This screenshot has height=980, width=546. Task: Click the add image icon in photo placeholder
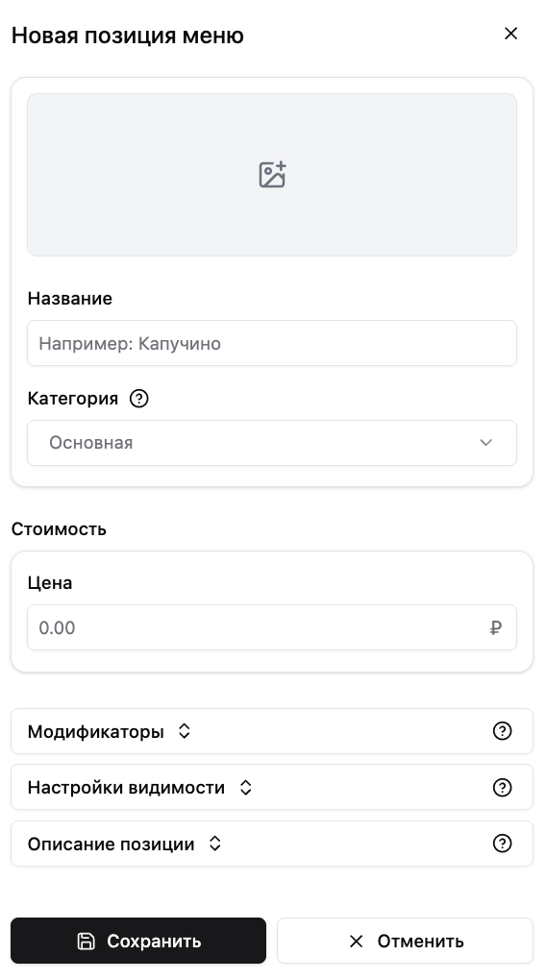(x=272, y=174)
